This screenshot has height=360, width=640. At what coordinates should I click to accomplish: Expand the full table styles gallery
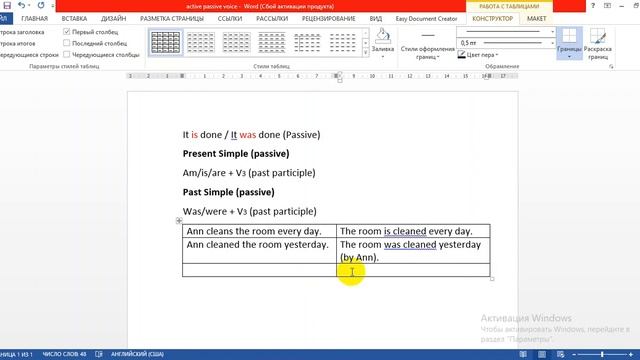pyautogui.click(x=365, y=52)
